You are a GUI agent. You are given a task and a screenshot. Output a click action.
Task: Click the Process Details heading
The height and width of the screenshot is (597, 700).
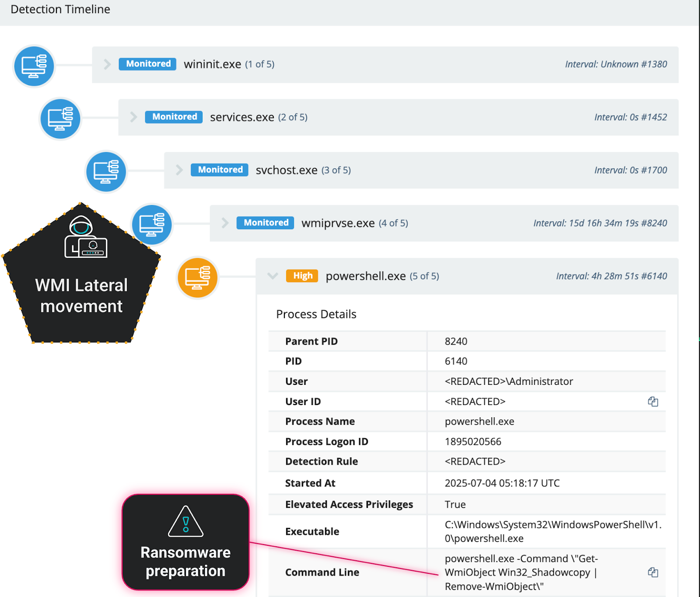point(316,314)
